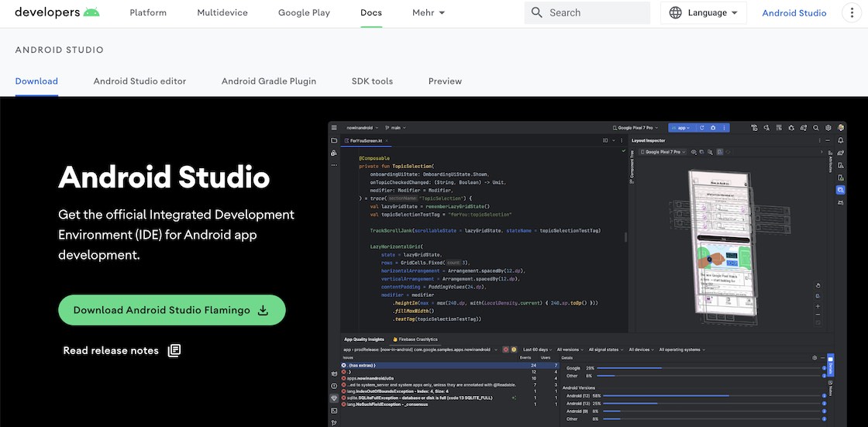Open the SDK tools tab

372,81
